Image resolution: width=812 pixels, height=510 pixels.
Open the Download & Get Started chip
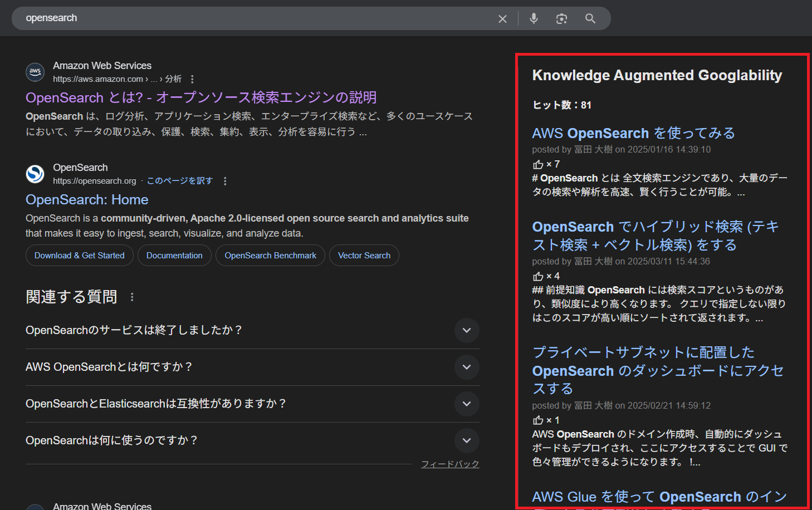coord(80,256)
